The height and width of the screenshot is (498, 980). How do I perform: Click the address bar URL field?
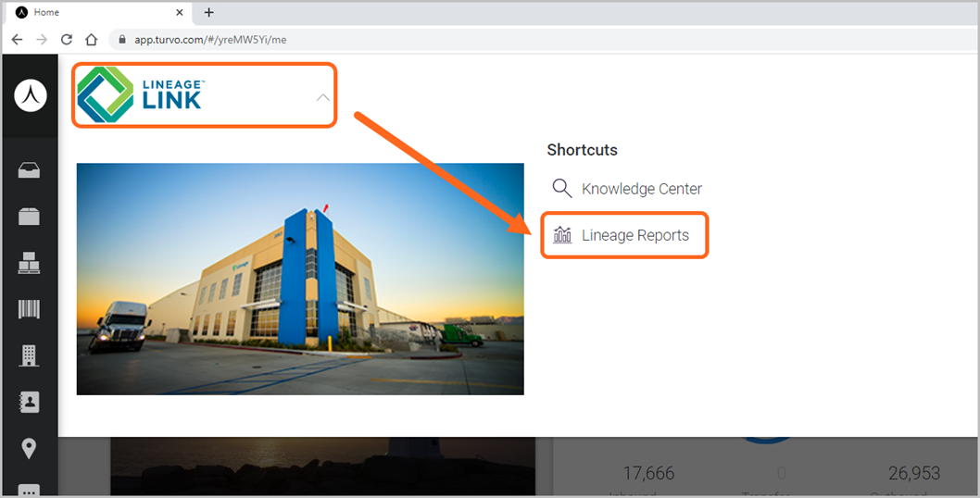(x=544, y=40)
